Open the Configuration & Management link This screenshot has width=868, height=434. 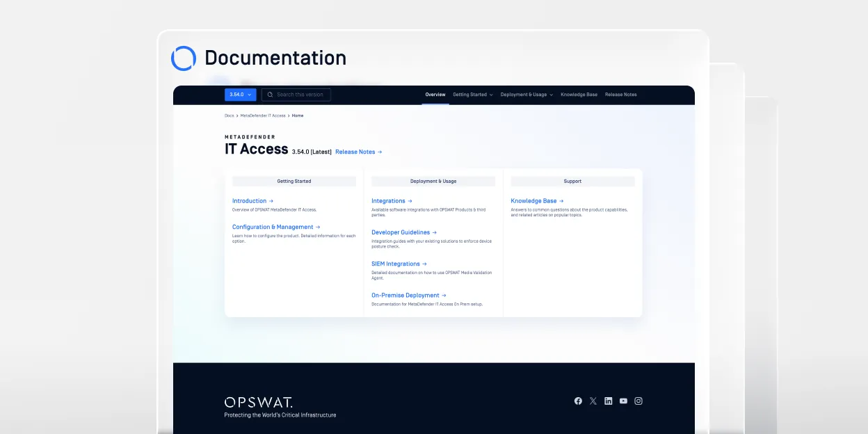(276, 227)
